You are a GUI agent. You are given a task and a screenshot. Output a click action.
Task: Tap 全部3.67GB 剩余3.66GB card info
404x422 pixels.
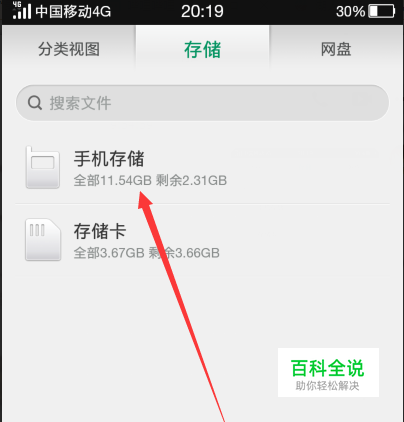click(x=146, y=253)
